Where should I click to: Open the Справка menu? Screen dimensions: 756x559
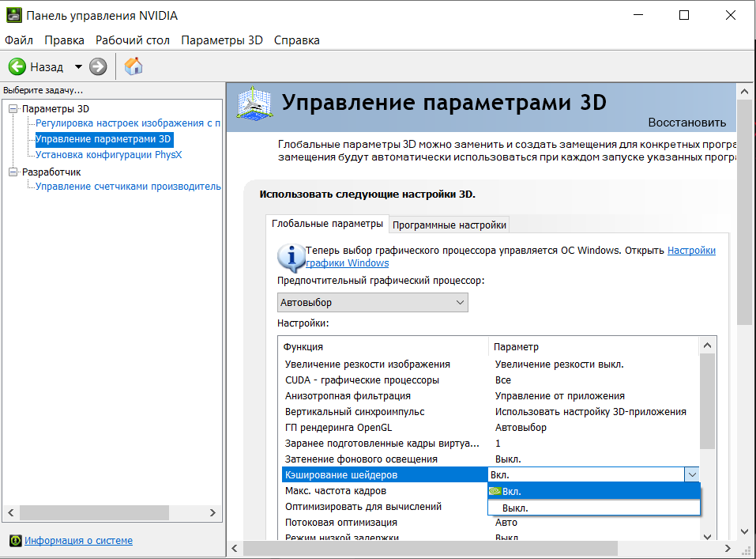coord(296,40)
